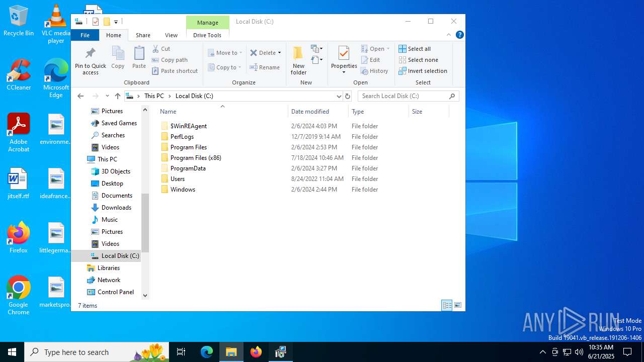Click Select none in ribbon
644x362 pixels.
(418, 60)
